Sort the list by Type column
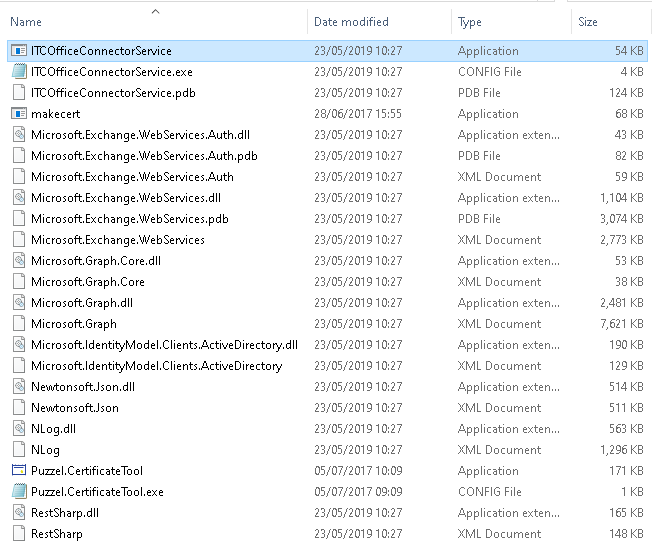 (x=469, y=22)
